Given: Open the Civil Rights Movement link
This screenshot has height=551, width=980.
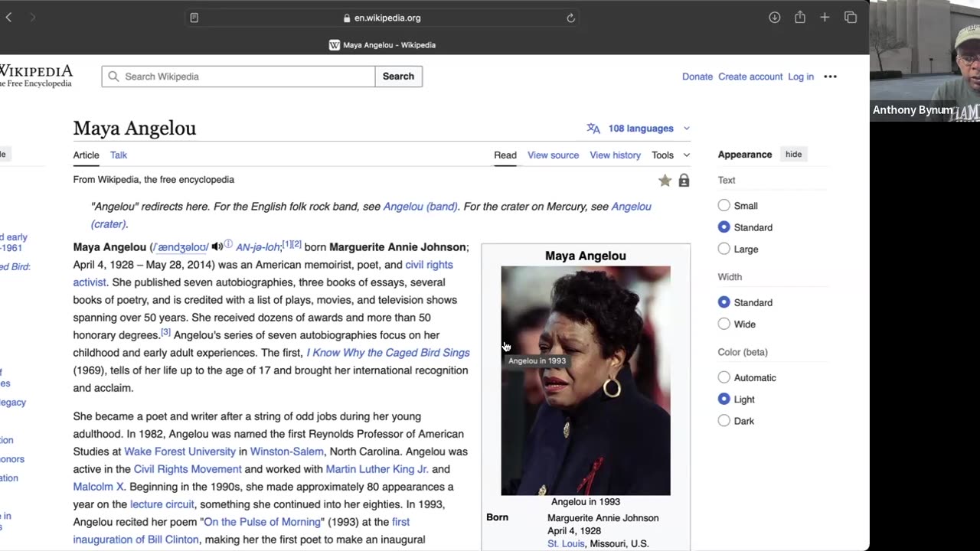Looking at the screenshot, I should 188,469.
